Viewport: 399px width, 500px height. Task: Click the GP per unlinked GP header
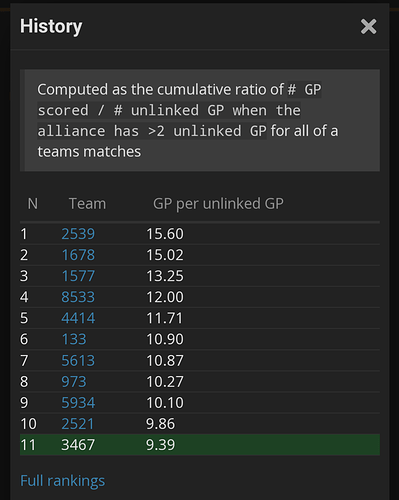(218, 204)
